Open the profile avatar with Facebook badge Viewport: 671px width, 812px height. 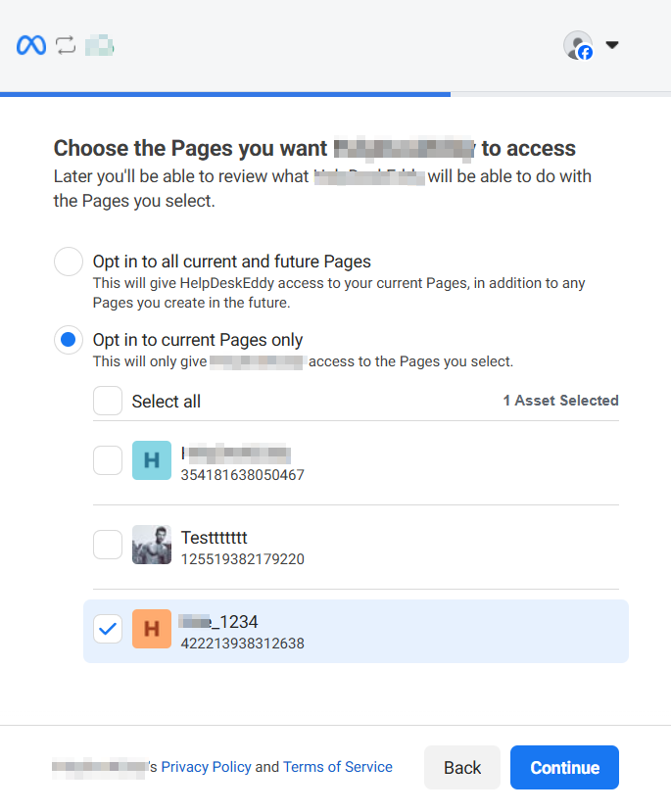(578, 46)
